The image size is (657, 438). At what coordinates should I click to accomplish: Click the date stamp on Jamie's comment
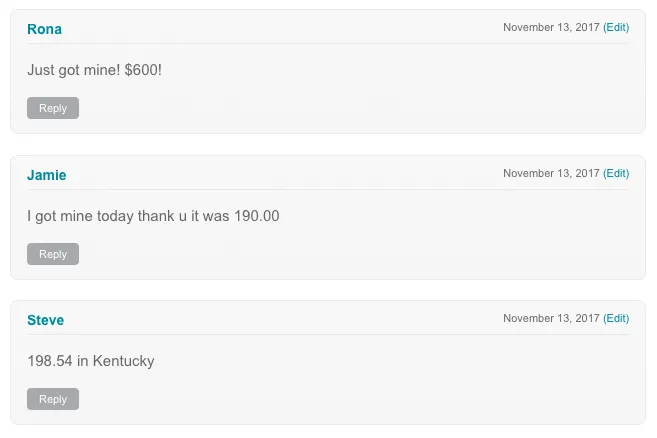pyautogui.click(x=551, y=173)
